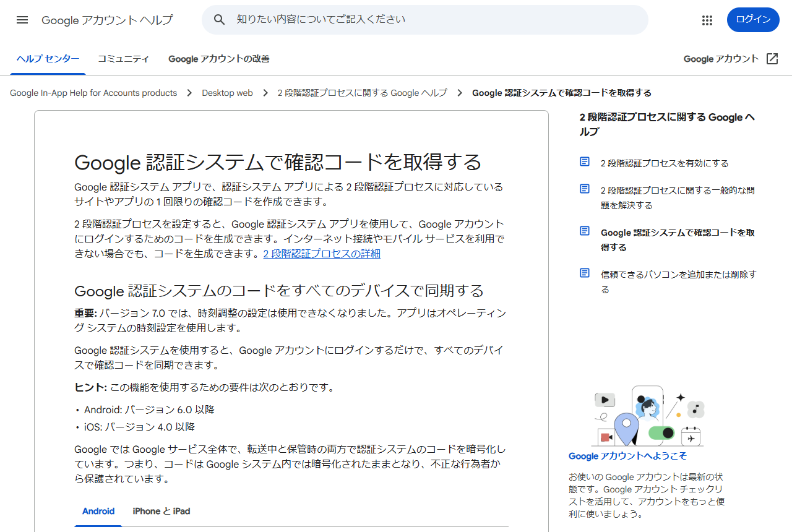Switch to the iPhone と iPad tab
Image resolution: width=792 pixels, height=532 pixels.
click(161, 511)
